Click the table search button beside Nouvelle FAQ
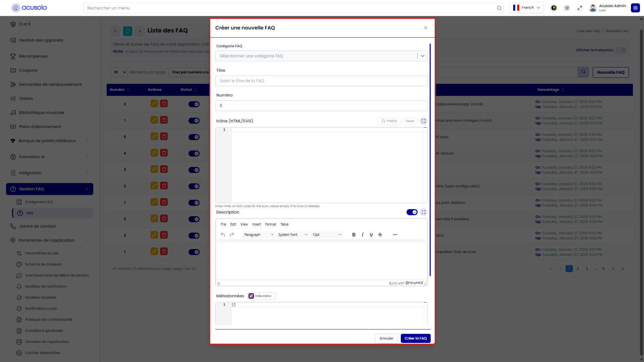644x362 pixels. (x=583, y=72)
